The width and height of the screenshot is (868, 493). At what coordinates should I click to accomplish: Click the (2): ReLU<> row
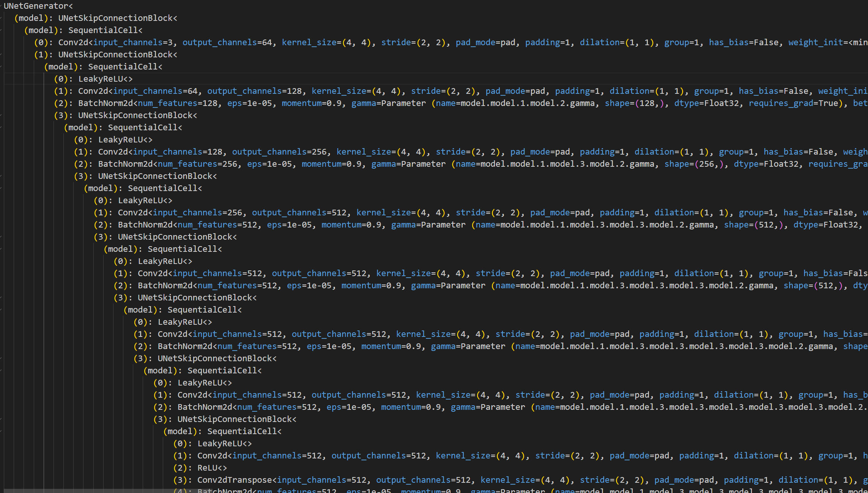(x=200, y=468)
